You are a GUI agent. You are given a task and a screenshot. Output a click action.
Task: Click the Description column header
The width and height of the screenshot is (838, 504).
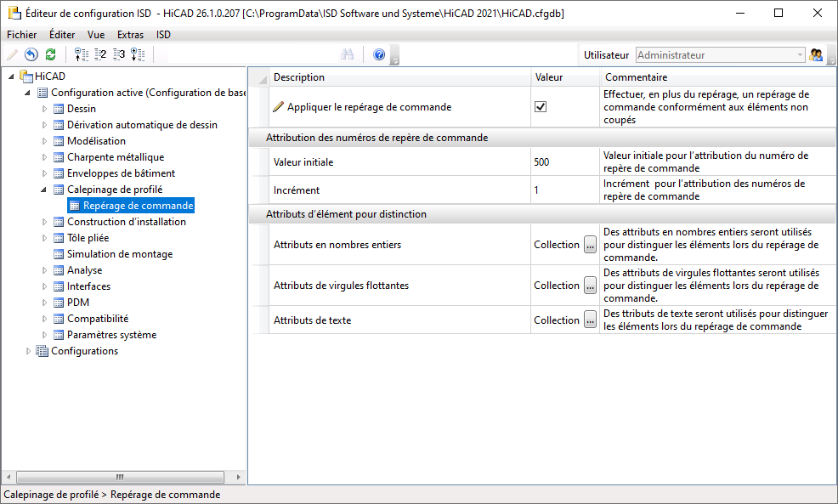click(x=399, y=77)
